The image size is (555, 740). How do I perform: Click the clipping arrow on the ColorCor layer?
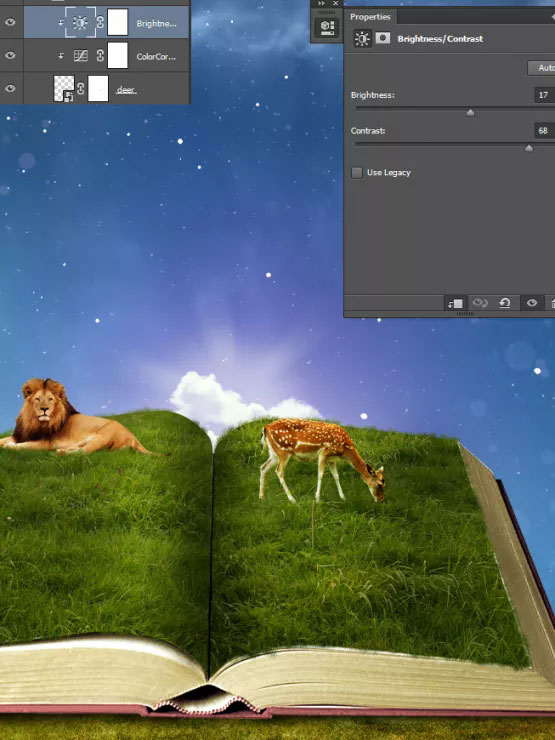tap(61, 56)
